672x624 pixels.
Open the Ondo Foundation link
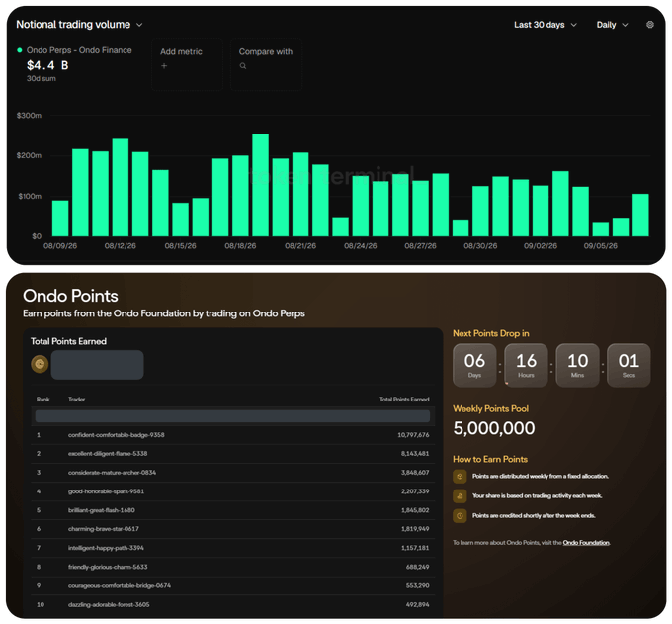[586, 543]
